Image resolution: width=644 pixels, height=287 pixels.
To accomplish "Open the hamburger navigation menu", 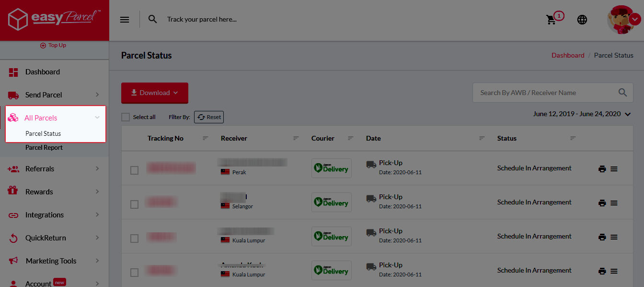I will (125, 19).
